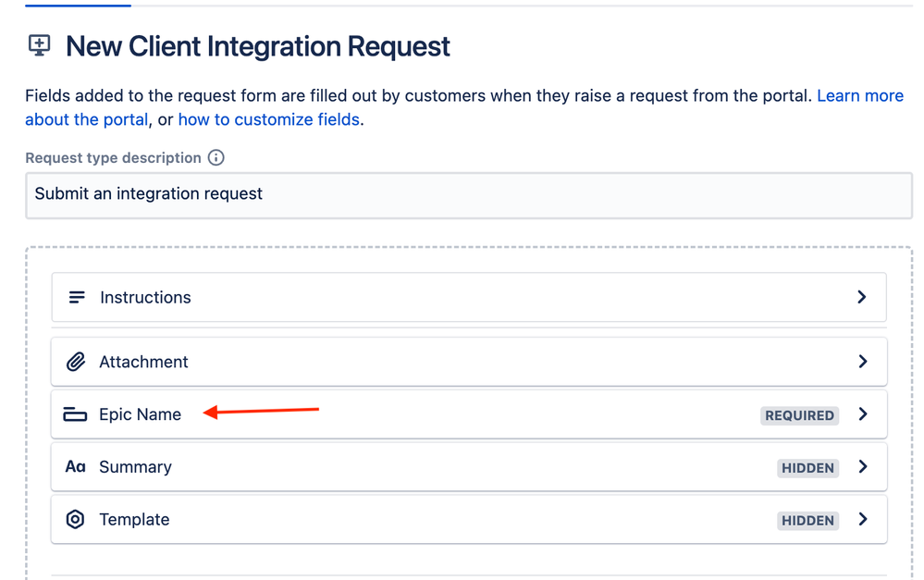This screenshot has height=580, width=924.
Task: Click the HIDDEN badge on Template
Action: coord(807,521)
